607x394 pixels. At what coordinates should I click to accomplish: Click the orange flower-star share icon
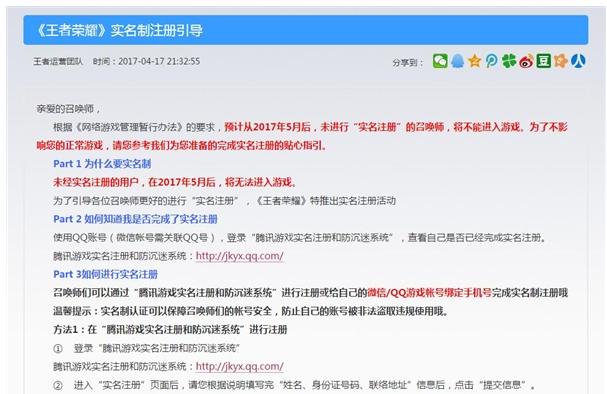(x=561, y=61)
